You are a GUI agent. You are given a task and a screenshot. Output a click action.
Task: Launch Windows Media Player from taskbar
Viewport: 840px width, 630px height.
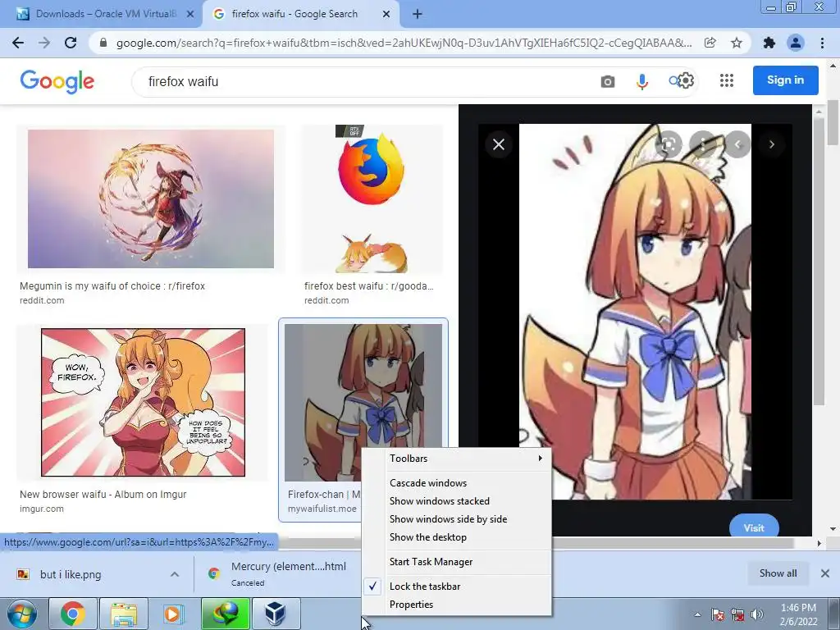pos(174,614)
